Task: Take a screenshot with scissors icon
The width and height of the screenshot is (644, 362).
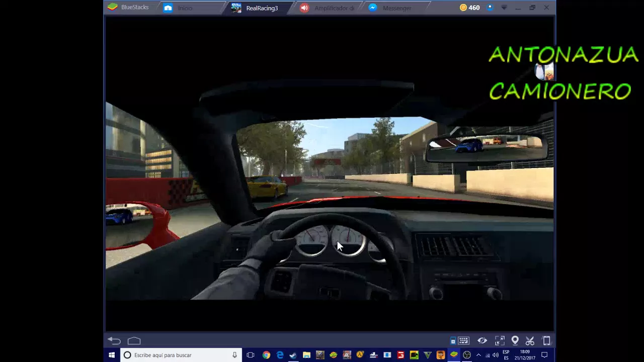Action: point(530,340)
